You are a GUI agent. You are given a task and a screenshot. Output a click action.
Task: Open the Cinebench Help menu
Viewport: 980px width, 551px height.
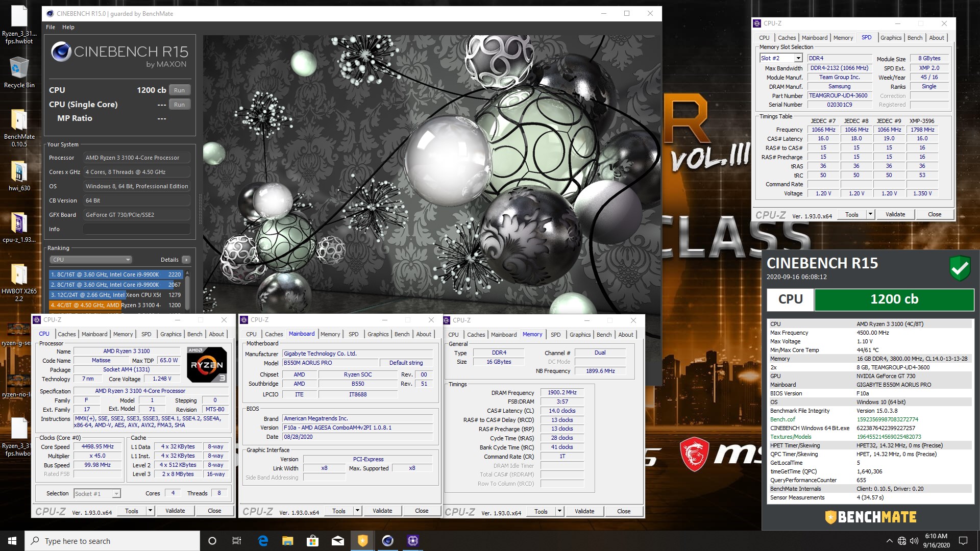pos(68,27)
